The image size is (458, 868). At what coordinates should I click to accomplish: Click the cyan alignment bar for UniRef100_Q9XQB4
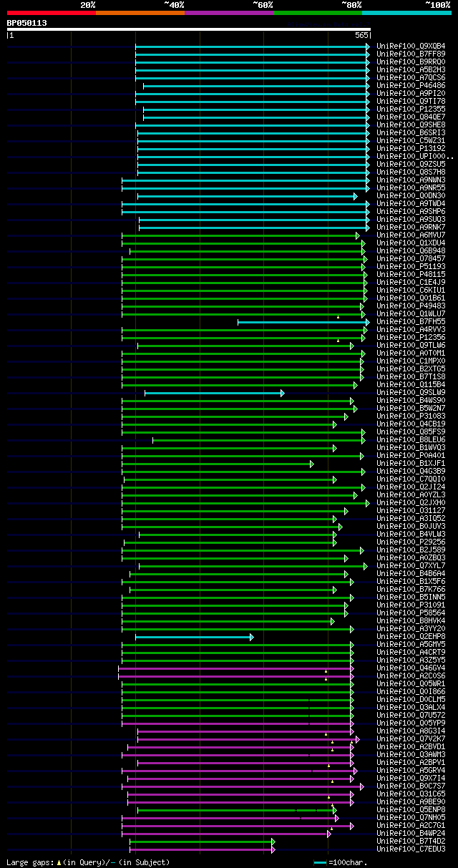click(253, 47)
